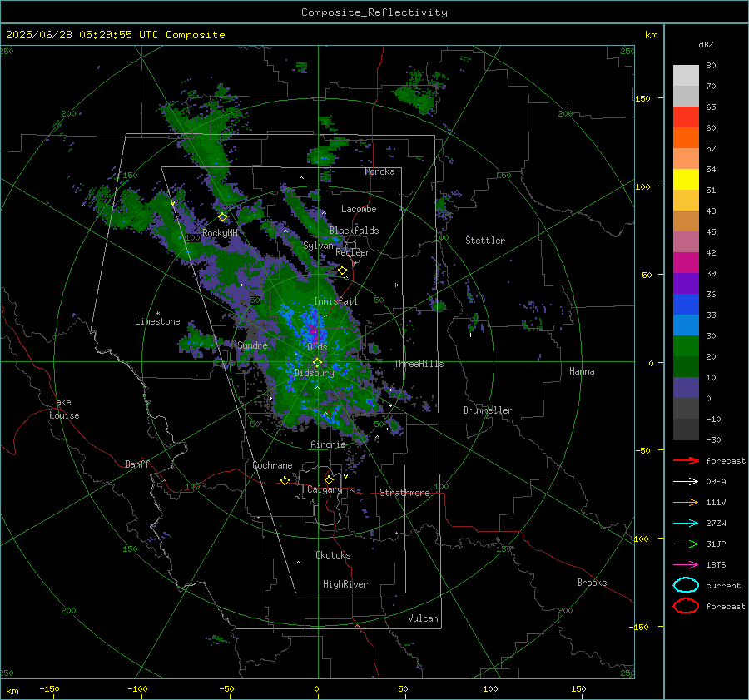Viewport: 749px width, 700px height.
Task: Click the Calgary city label
Action: click(x=325, y=489)
